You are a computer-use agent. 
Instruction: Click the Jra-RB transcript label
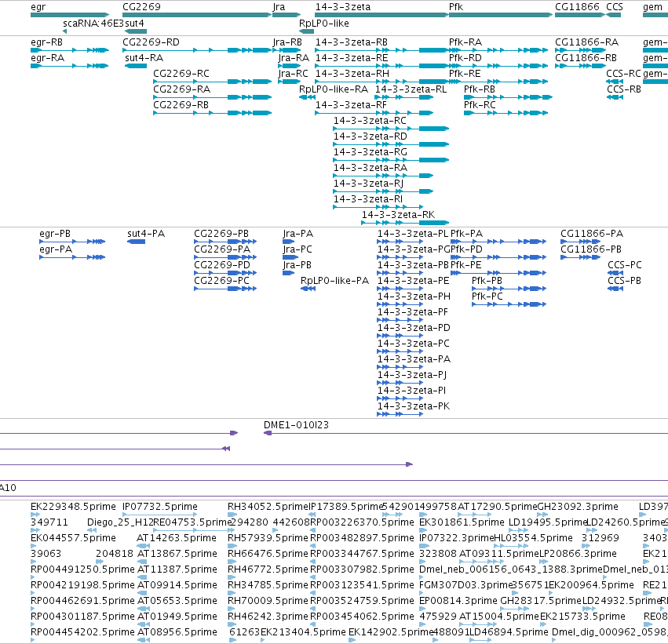[287, 42]
